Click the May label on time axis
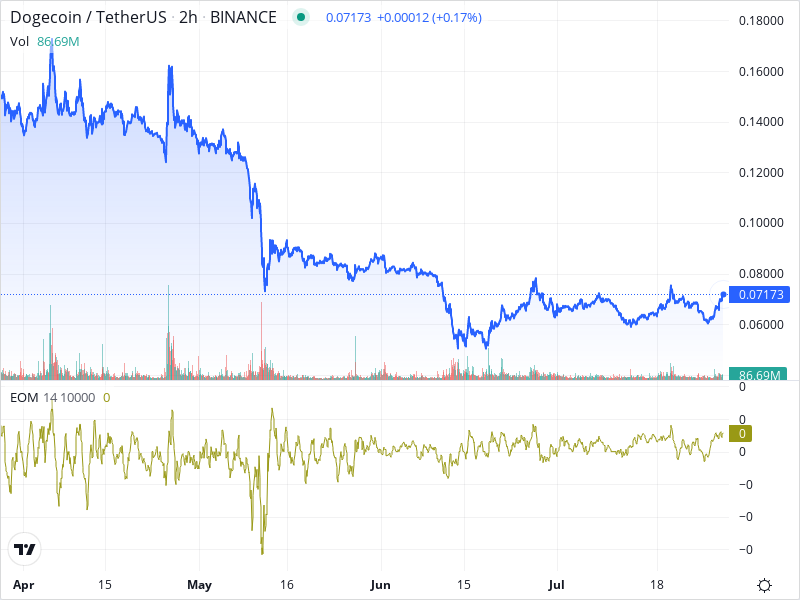800x600 pixels. click(x=199, y=585)
